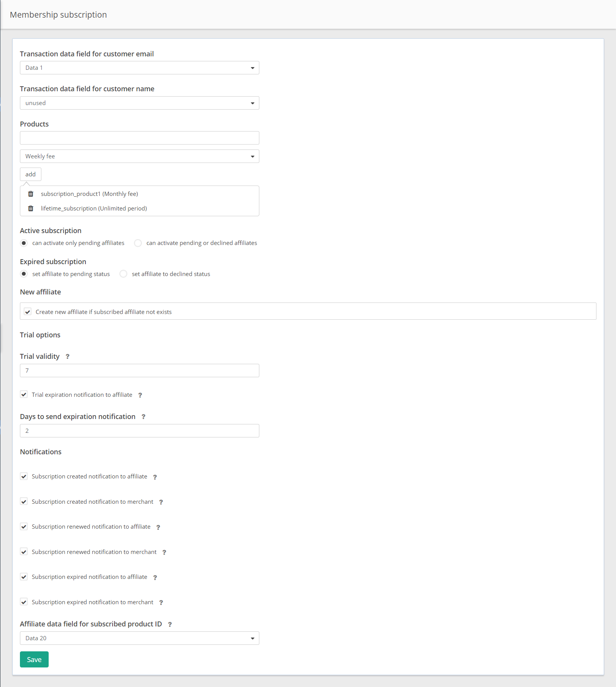616x687 pixels.
Task: Remove lifetime_subscription using its trash icon
Action: point(30,208)
